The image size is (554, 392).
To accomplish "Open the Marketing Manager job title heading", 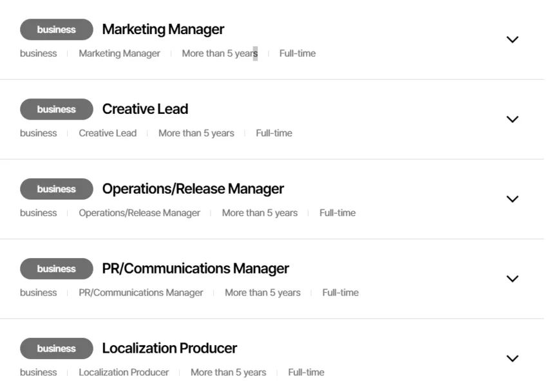I will click(163, 30).
